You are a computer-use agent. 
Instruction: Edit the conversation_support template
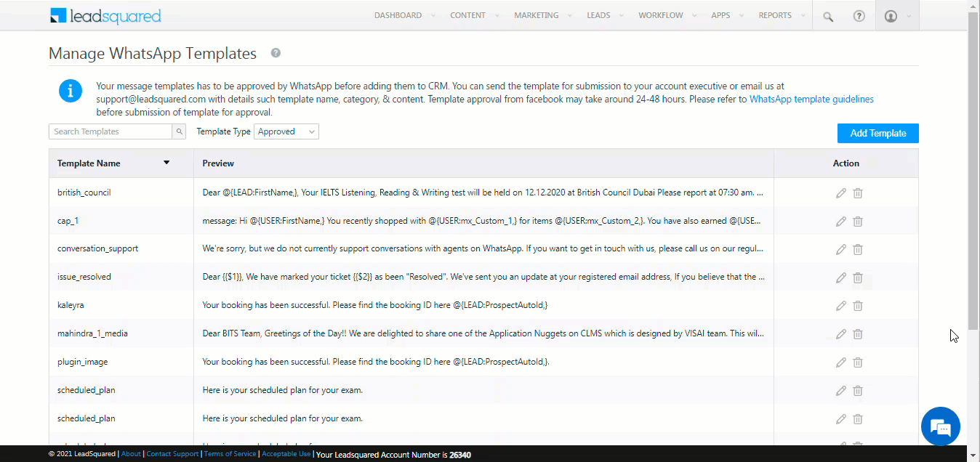click(x=841, y=249)
